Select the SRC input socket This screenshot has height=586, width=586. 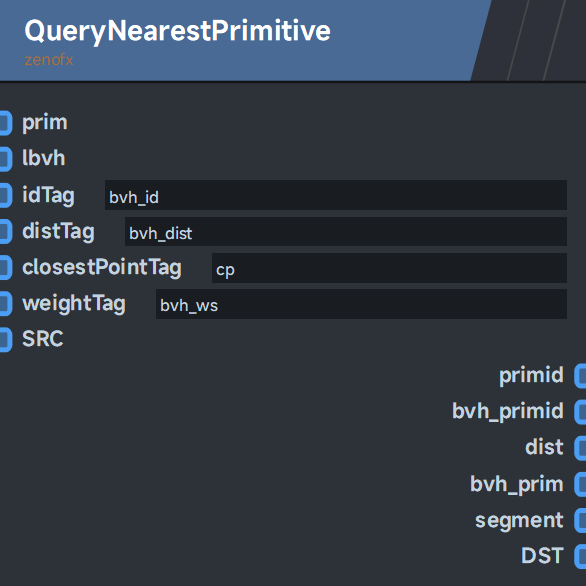coord(6,340)
